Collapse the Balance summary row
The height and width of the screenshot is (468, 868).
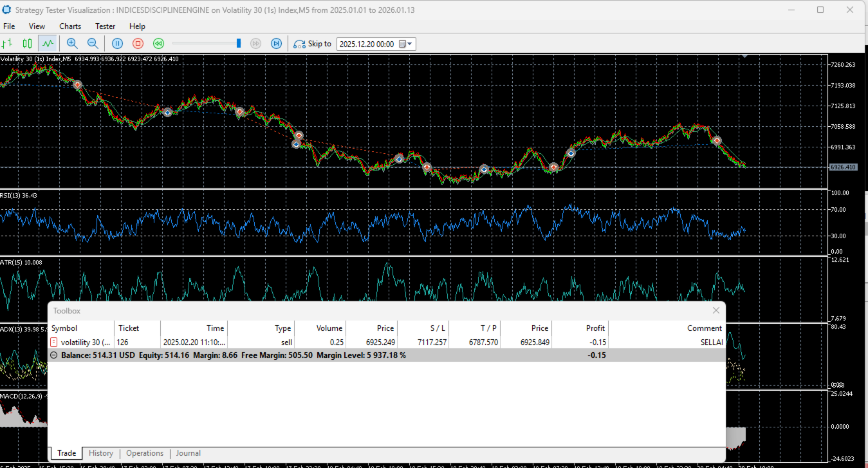[x=54, y=355]
